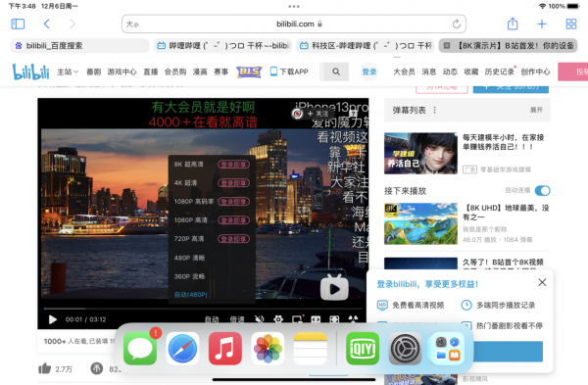Screen dimensions: 588x385
Task: Go to the 直播 page
Action: (150, 72)
